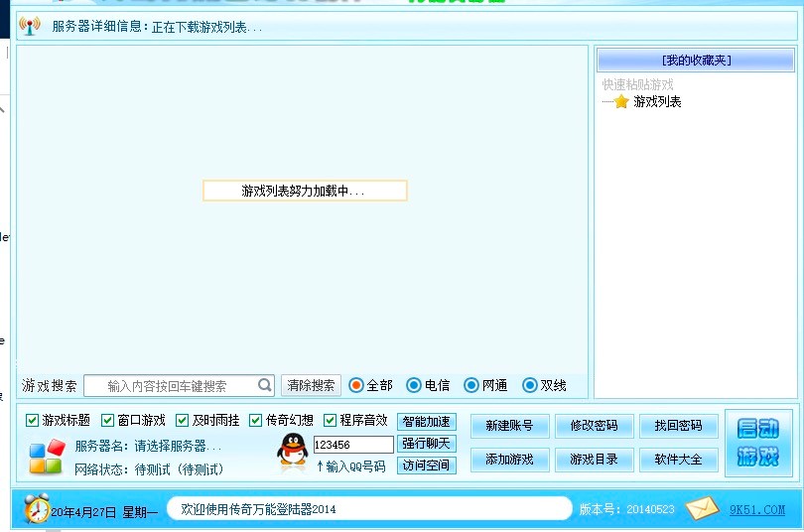Viewport: 804px width, 532px height.
Task: Click the 找回密码 button
Action: (x=678, y=426)
